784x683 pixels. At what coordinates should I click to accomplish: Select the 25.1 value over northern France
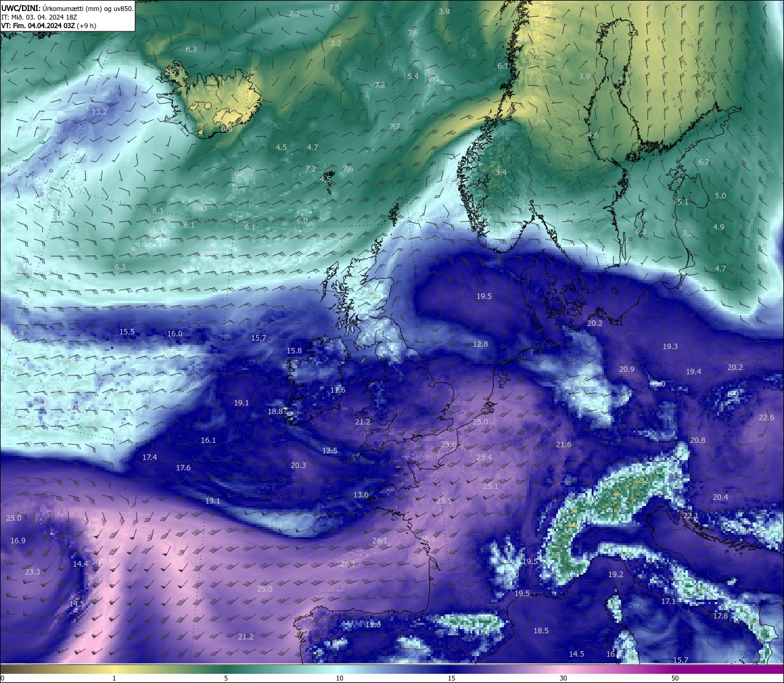[491, 486]
